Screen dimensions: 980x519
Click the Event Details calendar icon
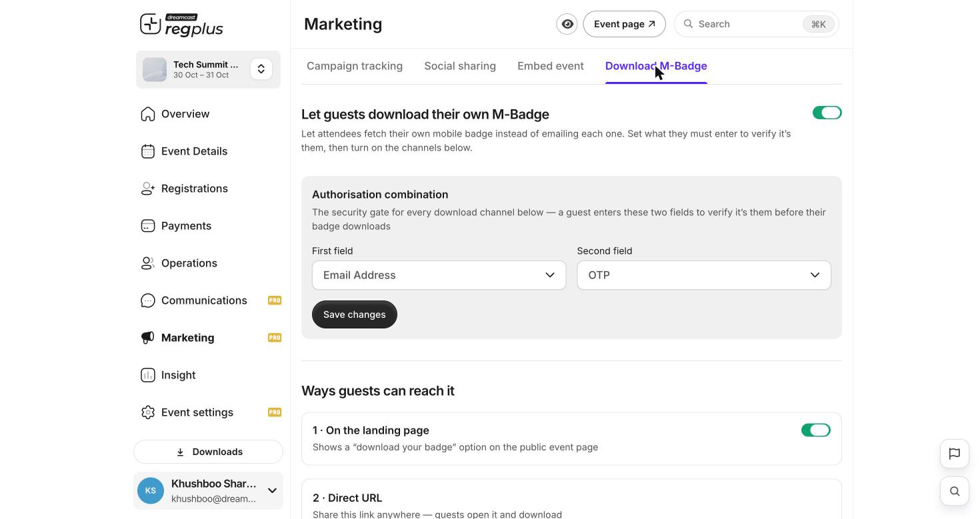tap(148, 151)
